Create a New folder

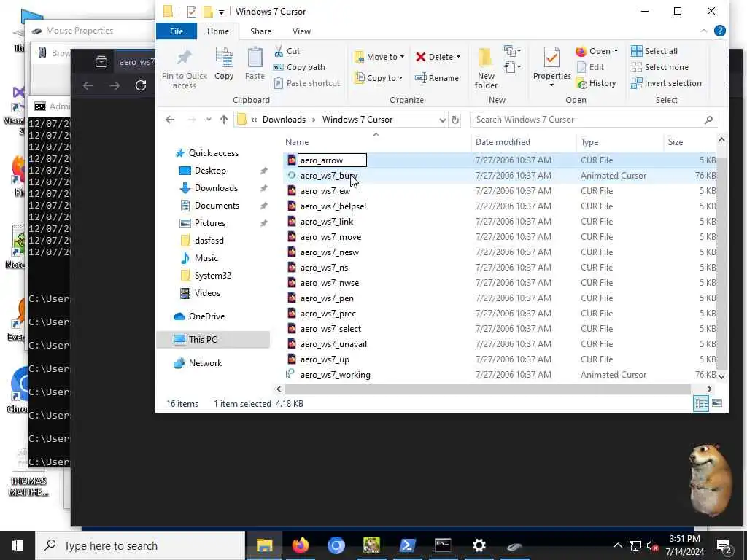point(486,68)
